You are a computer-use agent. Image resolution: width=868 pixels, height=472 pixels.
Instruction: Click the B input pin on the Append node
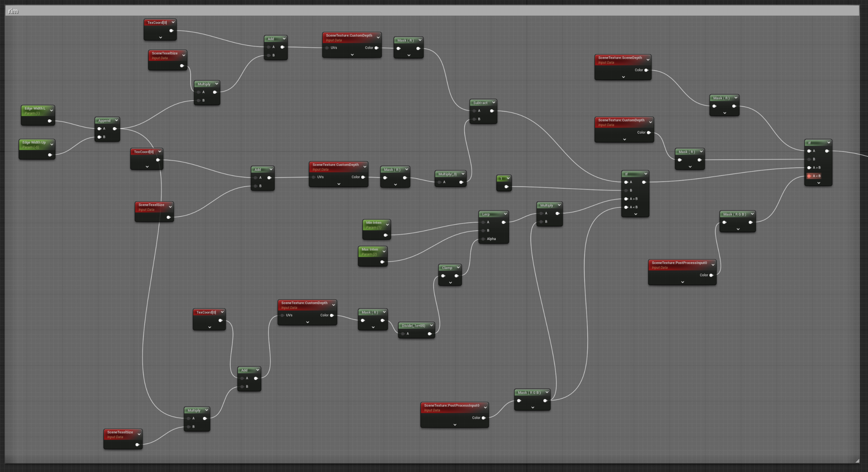coord(99,137)
